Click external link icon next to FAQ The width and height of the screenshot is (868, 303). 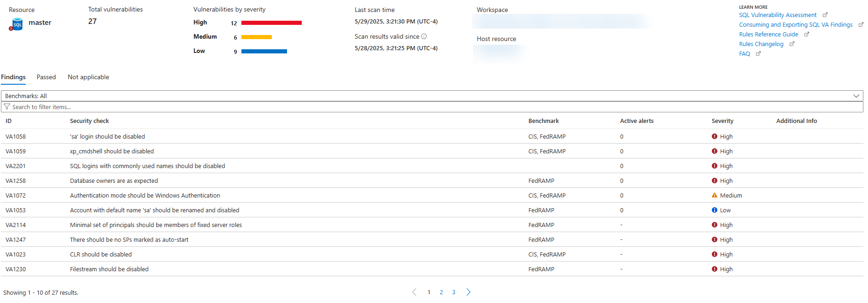pos(758,54)
